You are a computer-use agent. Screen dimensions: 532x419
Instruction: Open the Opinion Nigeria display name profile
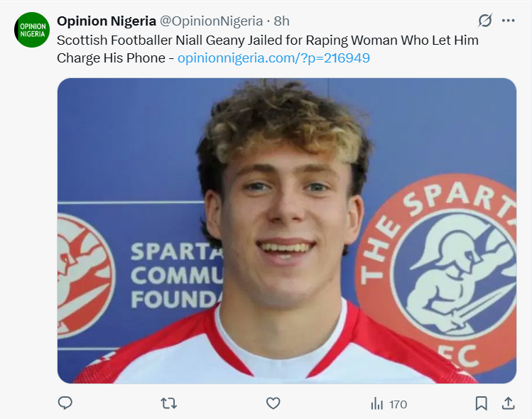pyautogui.click(x=106, y=21)
